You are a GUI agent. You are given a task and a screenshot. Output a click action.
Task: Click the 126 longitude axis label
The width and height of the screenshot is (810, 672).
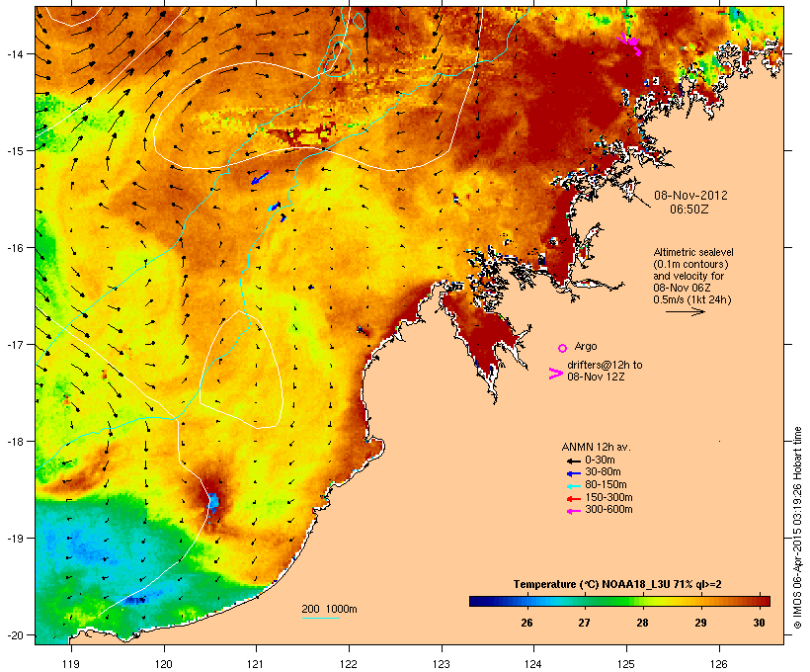pyautogui.click(x=718, y=664)
